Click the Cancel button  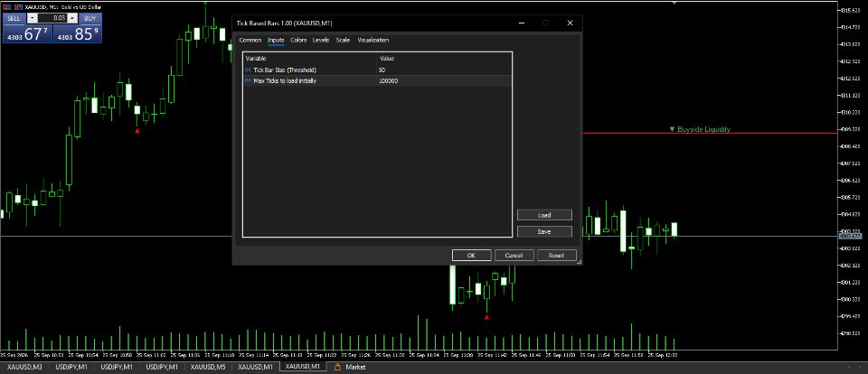(514, 256)
